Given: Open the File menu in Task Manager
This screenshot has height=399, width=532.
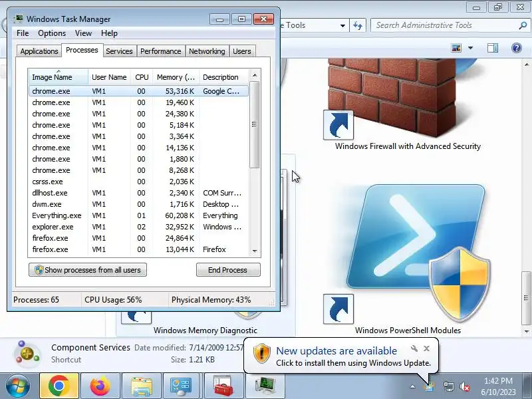Looking at the screenshot, I should pos(23,33).
